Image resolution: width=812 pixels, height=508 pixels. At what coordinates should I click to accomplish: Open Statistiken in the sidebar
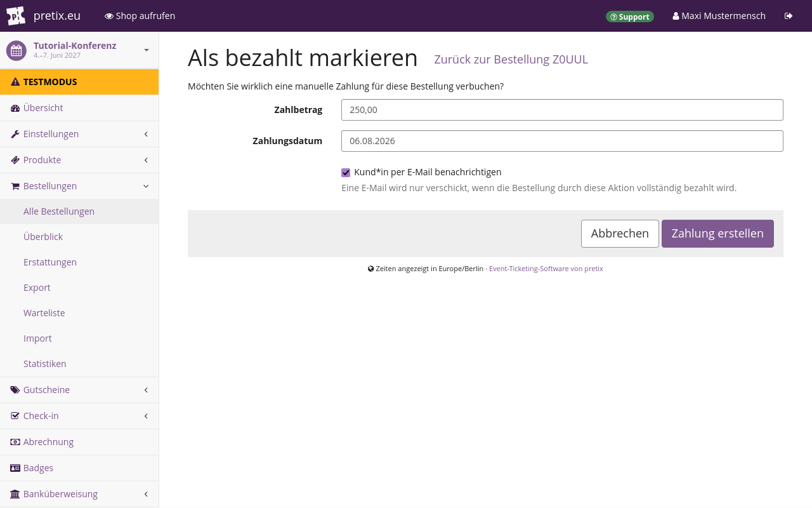point(79,364)
